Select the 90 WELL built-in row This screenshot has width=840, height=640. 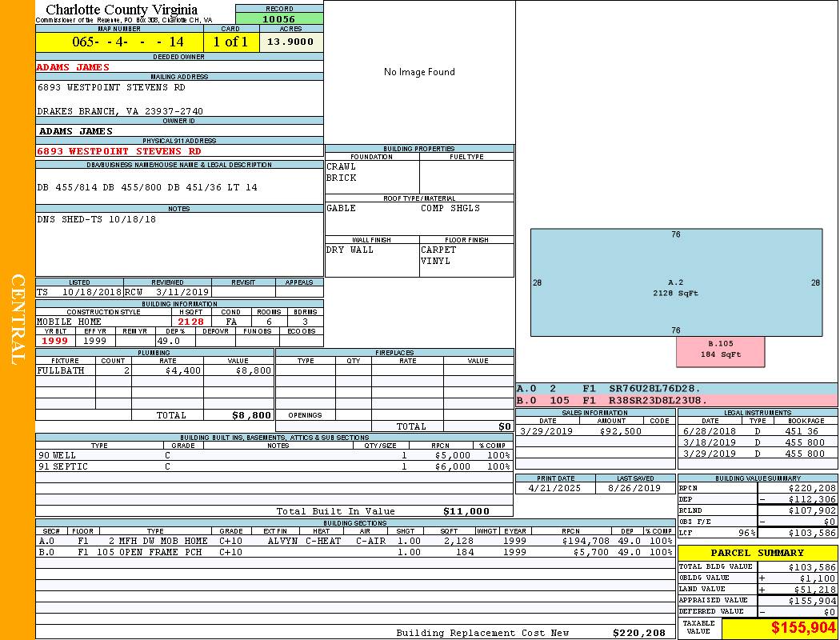274,455
